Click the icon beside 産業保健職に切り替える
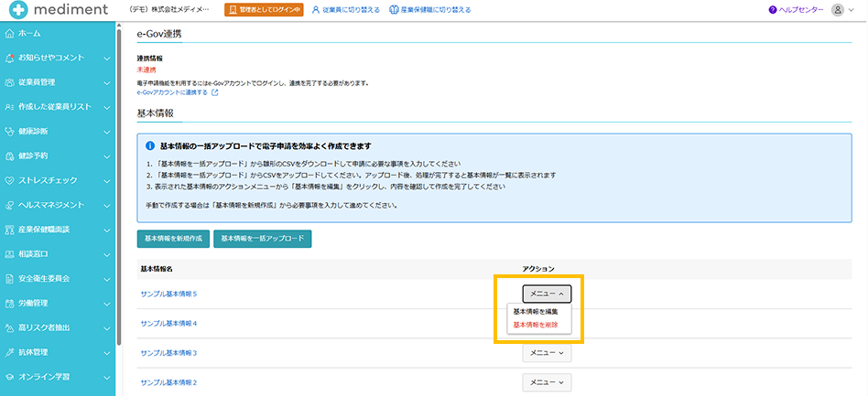The image size is (868, 396). point(393,10)
